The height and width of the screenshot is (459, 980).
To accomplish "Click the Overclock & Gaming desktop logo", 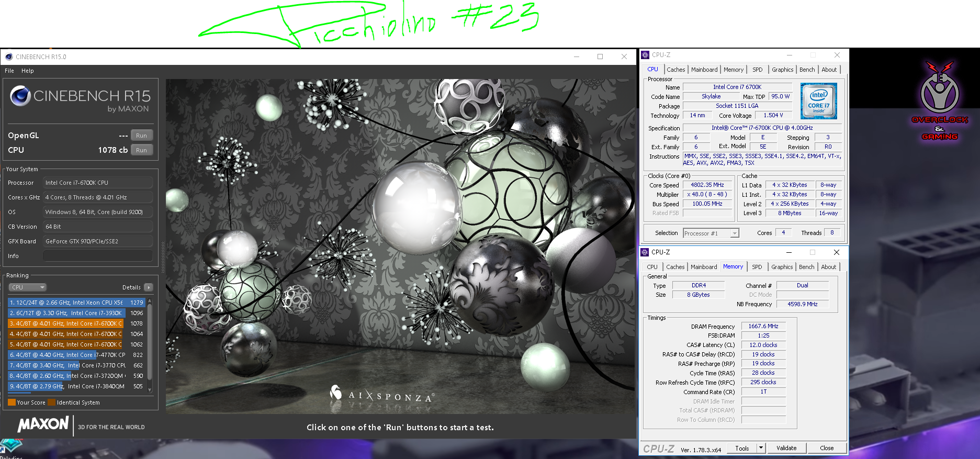I will click(x=940, y=101).
